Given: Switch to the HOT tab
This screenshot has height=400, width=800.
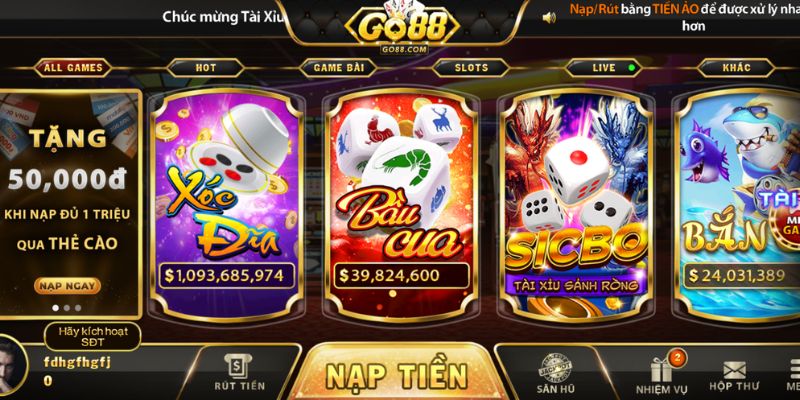Looking at the screenshot, I should [206, 68].
